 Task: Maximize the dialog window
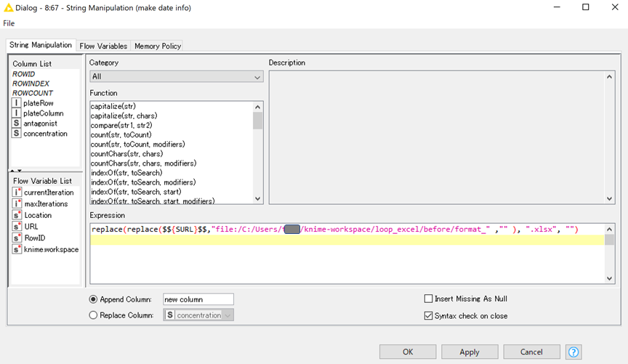pyautogui.click(x=586, y=7)
